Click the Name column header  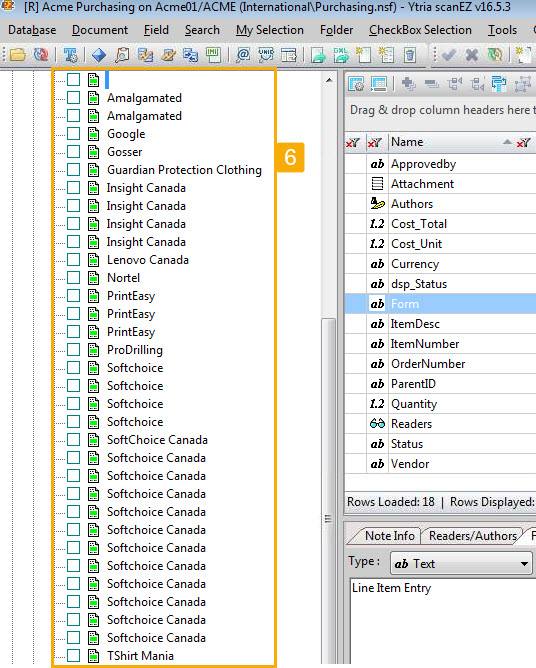(449, 142)
